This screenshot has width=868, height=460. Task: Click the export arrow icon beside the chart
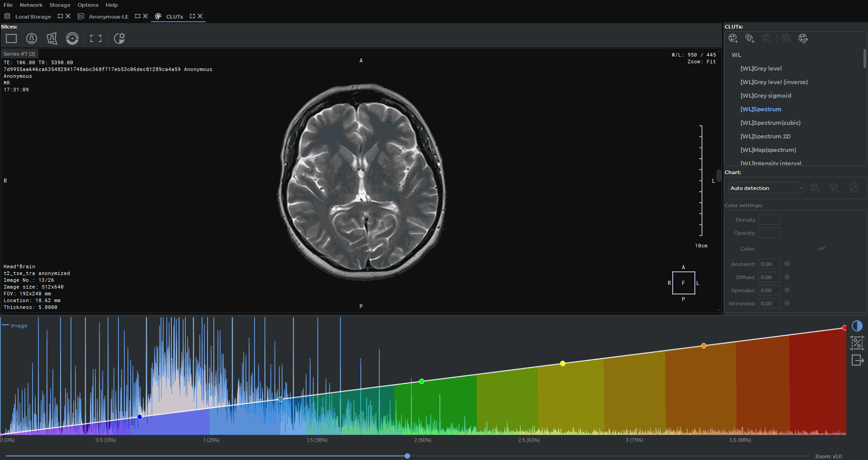(x=858, y=360)
